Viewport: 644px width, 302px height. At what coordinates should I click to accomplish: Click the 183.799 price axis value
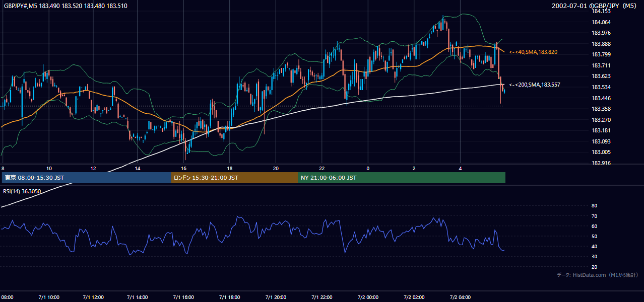601,55
